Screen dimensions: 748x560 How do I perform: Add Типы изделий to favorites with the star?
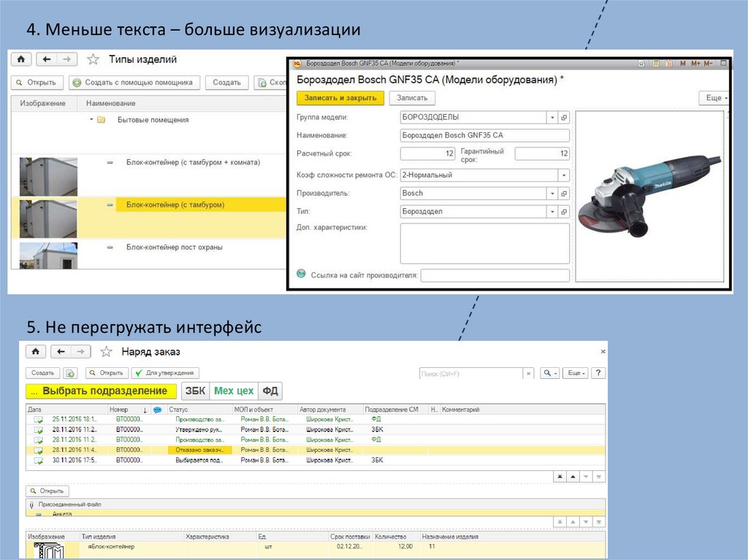click(93, 60)
